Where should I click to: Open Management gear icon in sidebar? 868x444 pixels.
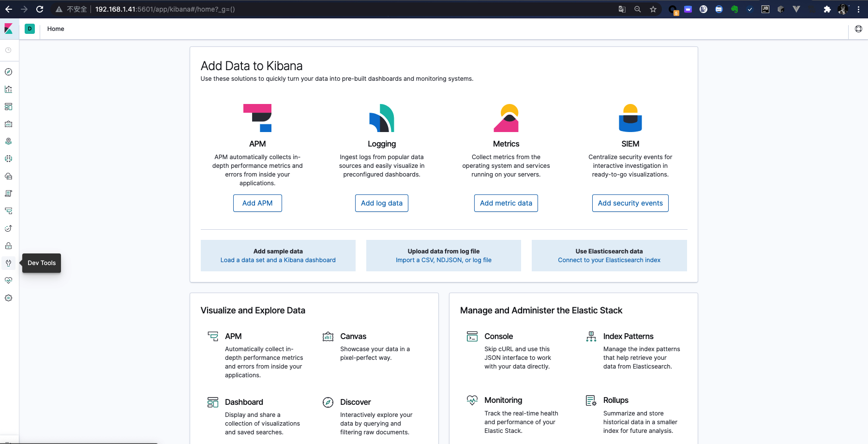coord(8,298)
